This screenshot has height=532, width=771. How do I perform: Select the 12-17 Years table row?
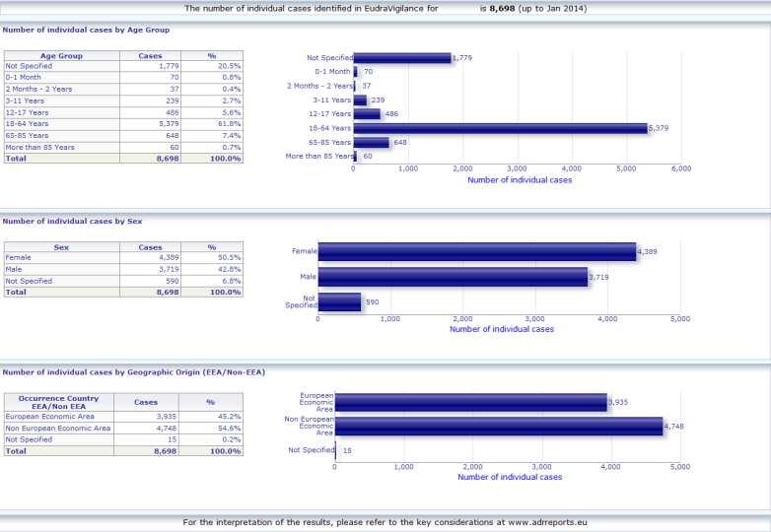pos(123,112)
